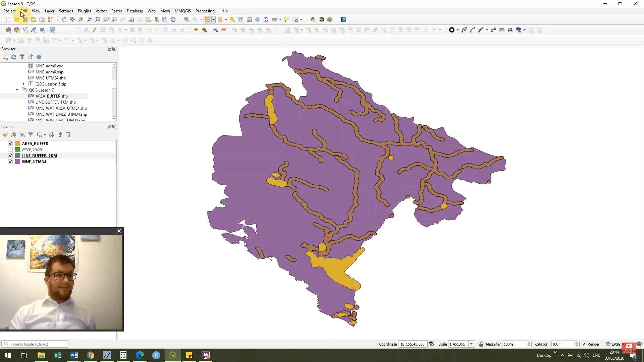This screenshot has width=644, height=362.
Task: Expand the QGIS Lesson 6.zip archive
Action: pyautogui.click(x=23, y=84)
